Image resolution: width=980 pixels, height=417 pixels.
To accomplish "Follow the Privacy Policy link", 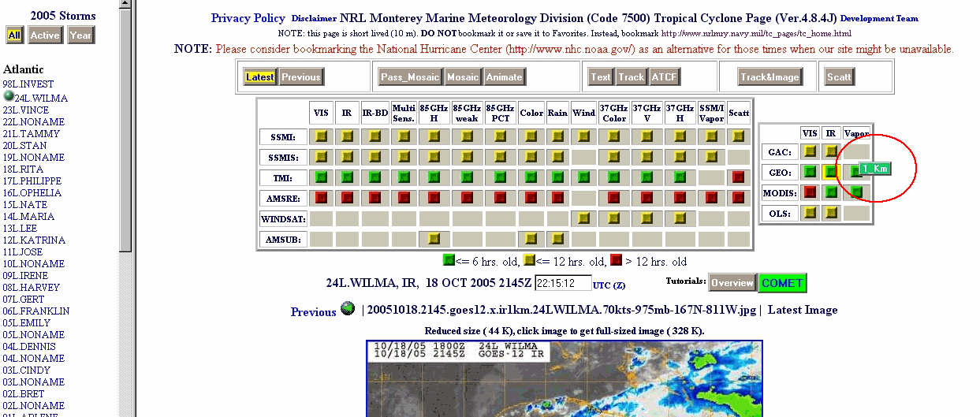I will [x=248, y=18].
